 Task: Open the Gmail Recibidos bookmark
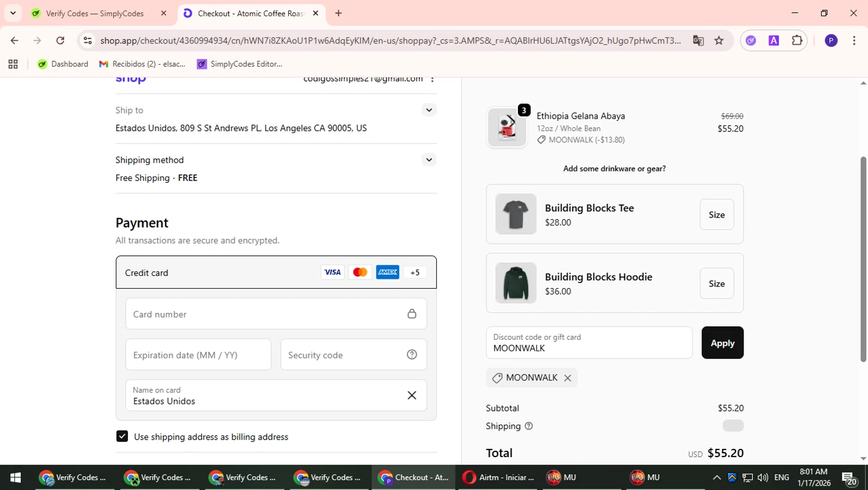142,64
